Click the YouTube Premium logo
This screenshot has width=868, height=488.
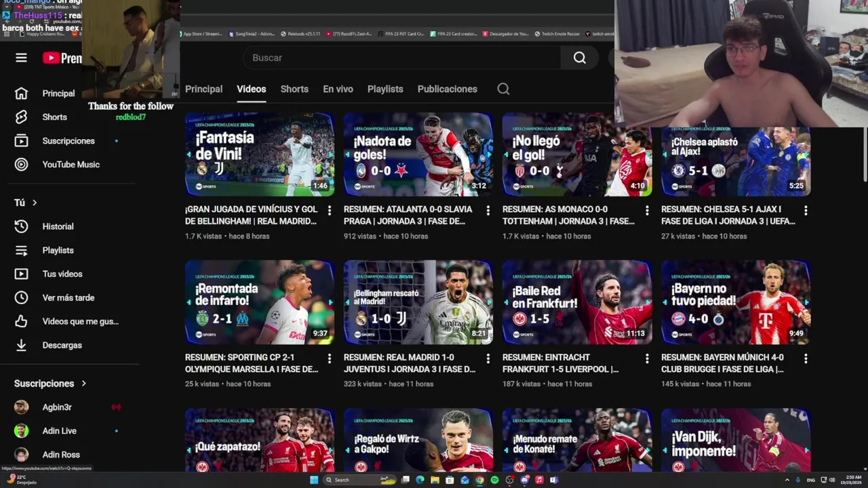[x=62, y=58]
